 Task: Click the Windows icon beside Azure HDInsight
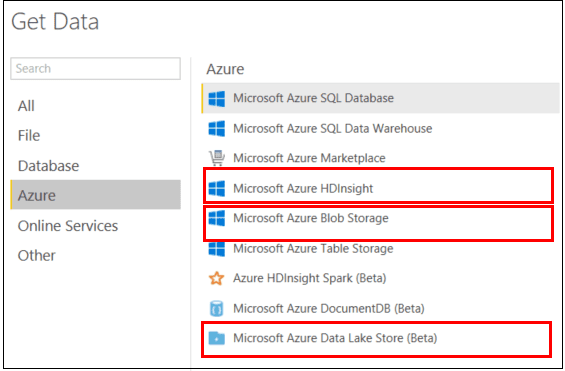point(217,188)
